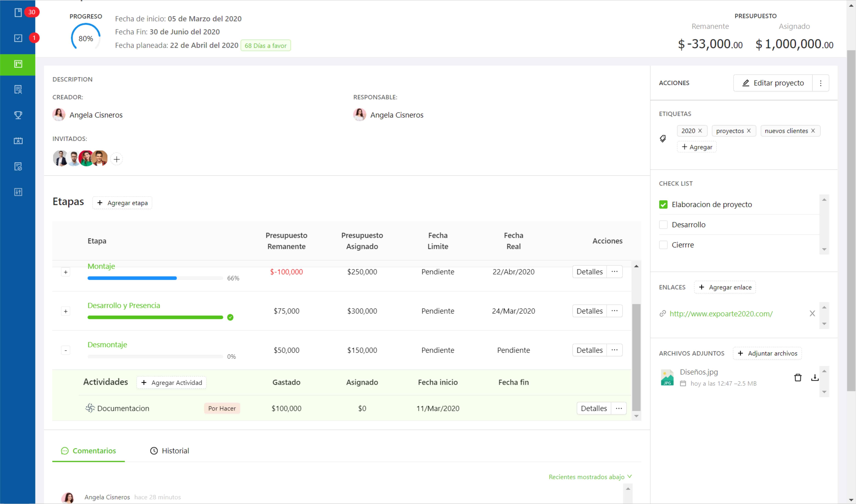Remove the nuevos clientes tag

coord(813,131)
